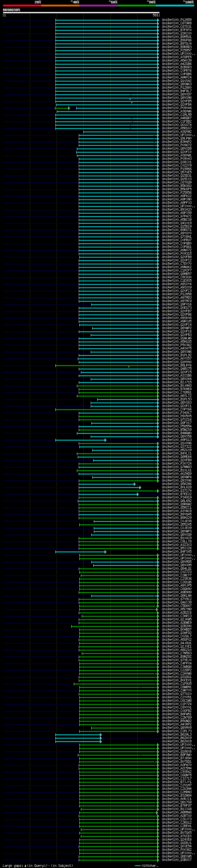Click the query name BB906505
The height and width of the screenshot is (868, 197).
click(11, 10)
